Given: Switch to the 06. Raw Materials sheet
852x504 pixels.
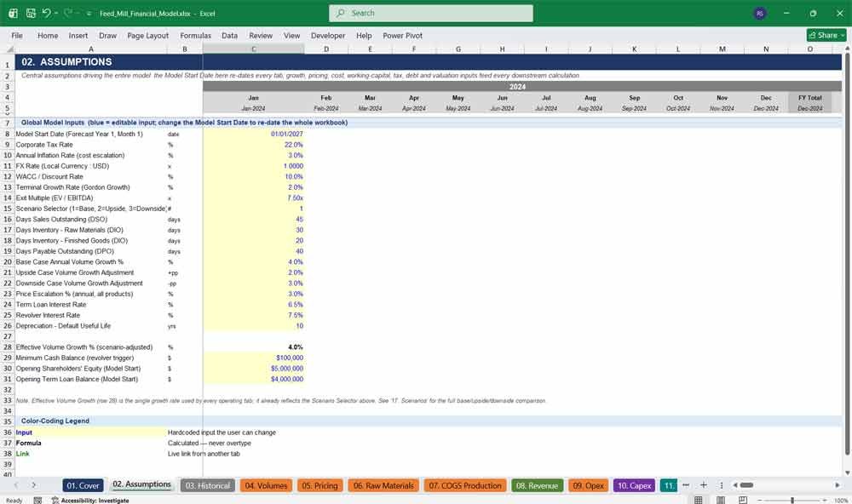Looking at the screenshot, I should coord(383,485).
